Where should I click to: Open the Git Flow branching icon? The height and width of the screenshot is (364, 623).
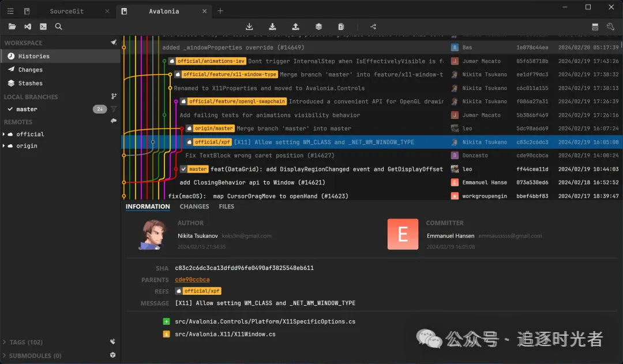pyautogui.click(x=373, y=27)
